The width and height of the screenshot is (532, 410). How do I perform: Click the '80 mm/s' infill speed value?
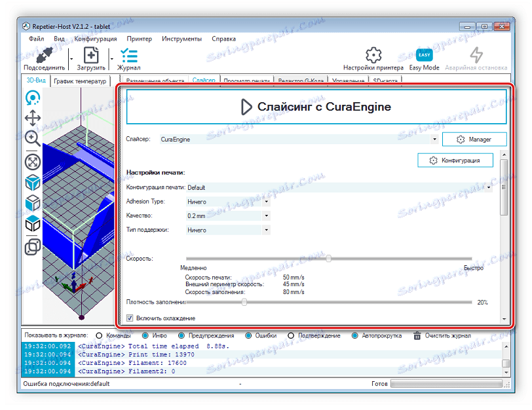pos(294,292)
